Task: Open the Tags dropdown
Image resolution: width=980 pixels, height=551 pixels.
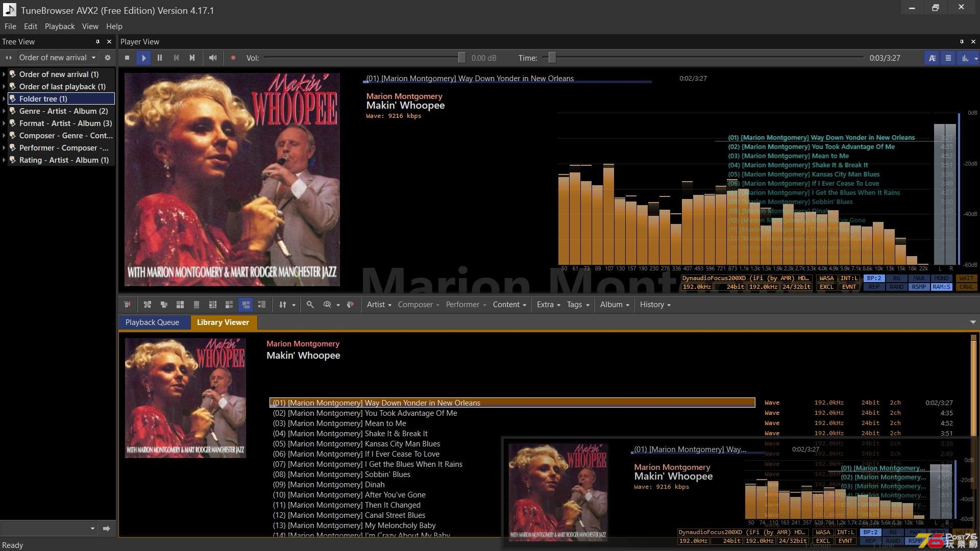Action: coord(578,305)
